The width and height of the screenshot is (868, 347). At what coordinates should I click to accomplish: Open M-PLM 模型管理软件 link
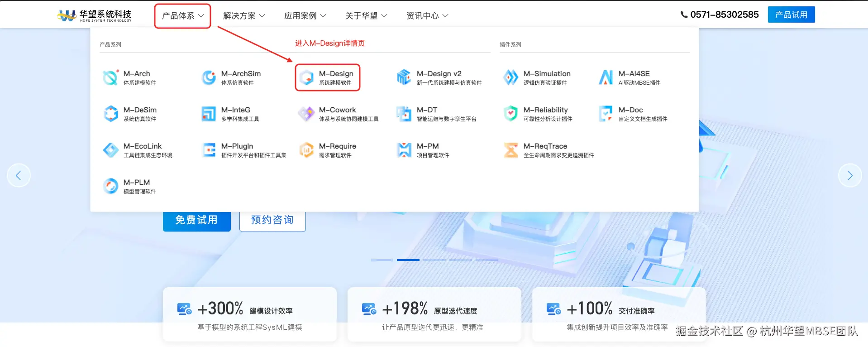(129, 186)
